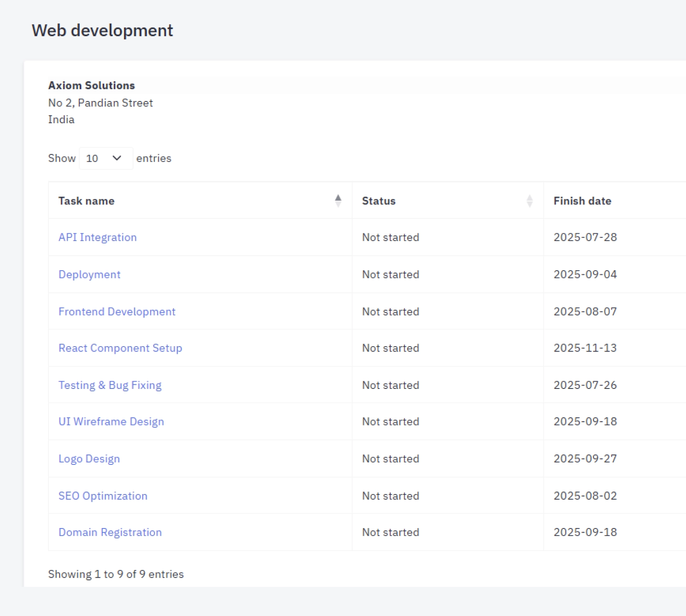Viewport: 686px width, 616px height.
Task: Click the Task name column sort arrows
Action: click(x=338, y=201)
